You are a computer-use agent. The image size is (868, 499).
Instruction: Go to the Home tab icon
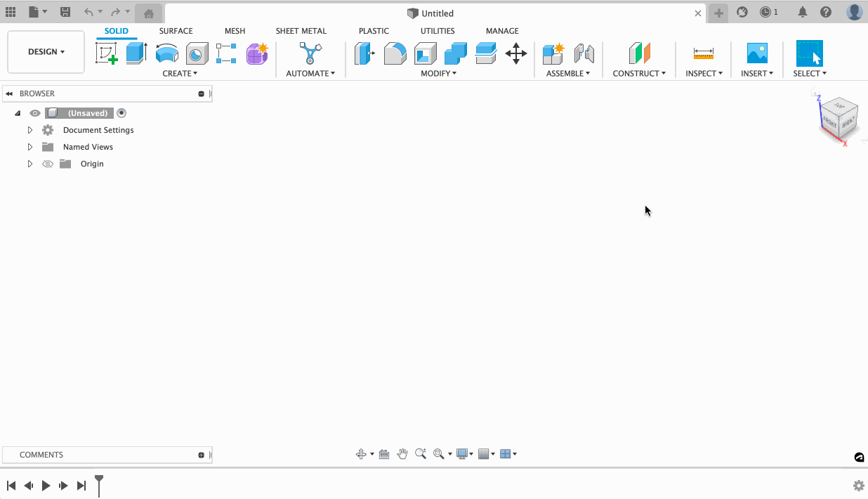point(148,13)
